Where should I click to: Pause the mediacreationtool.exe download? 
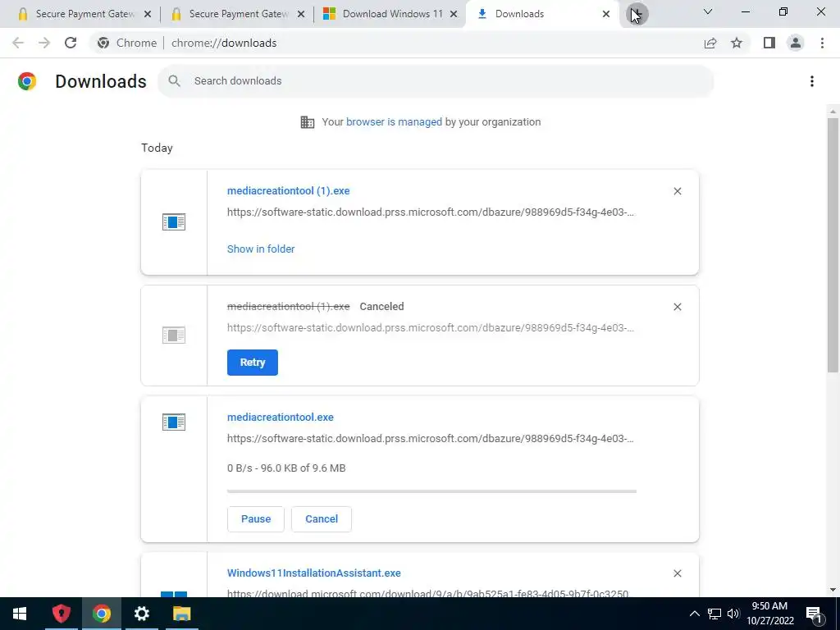tap(256, 519)
